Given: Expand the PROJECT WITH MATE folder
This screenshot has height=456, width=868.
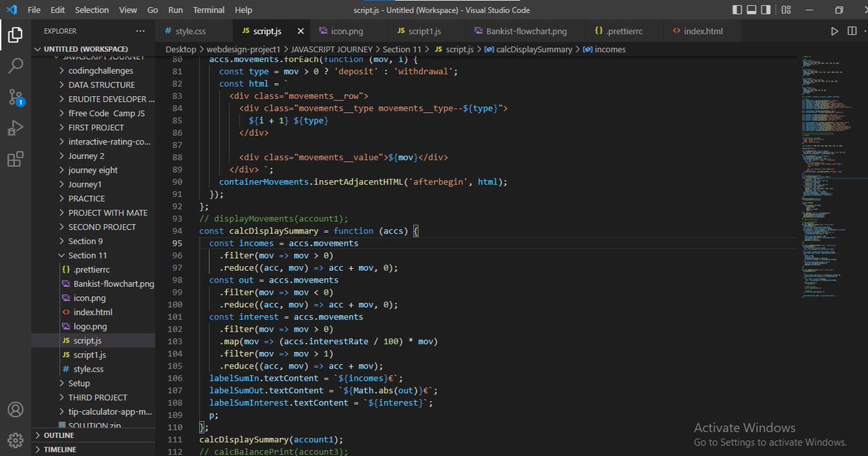Looking at the screenshot, I should coord(108,212).
